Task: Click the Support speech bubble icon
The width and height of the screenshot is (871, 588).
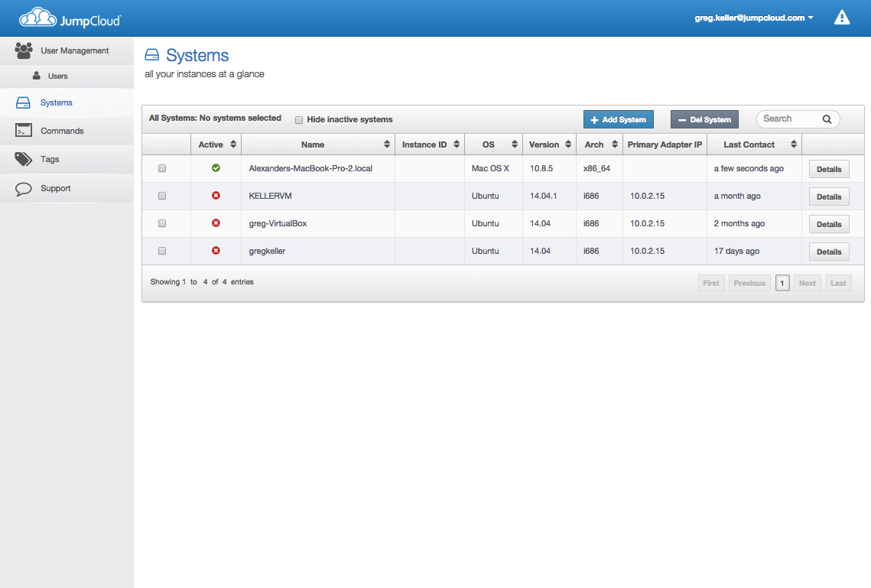Action: (24, 189)
